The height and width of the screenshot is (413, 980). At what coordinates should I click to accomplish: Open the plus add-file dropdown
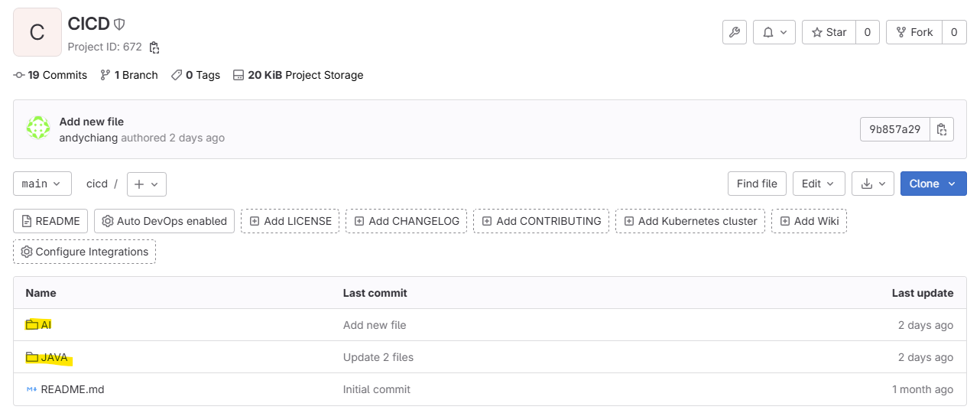(146, 184)
